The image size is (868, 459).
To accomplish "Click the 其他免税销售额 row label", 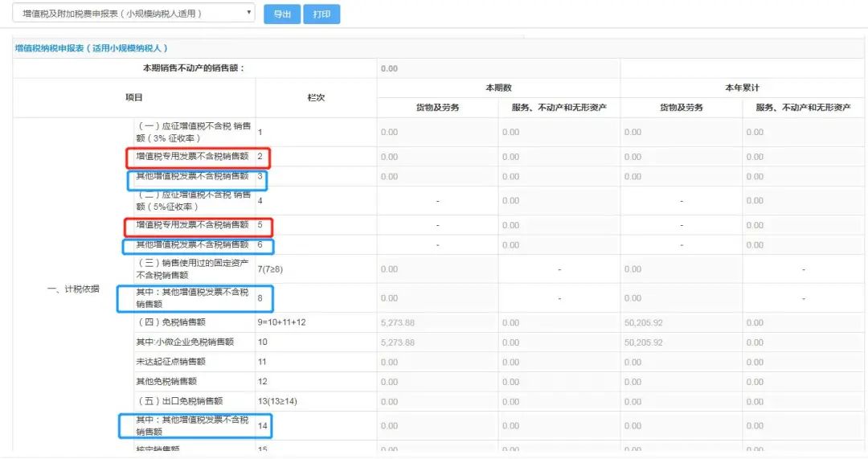I will click(x=166, y=382).
